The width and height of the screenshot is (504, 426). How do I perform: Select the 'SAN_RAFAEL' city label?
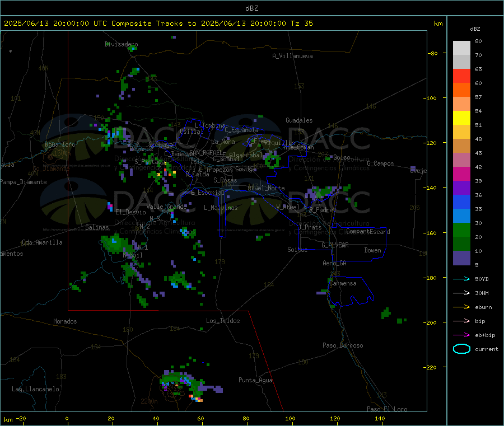(x=206, y=152)
